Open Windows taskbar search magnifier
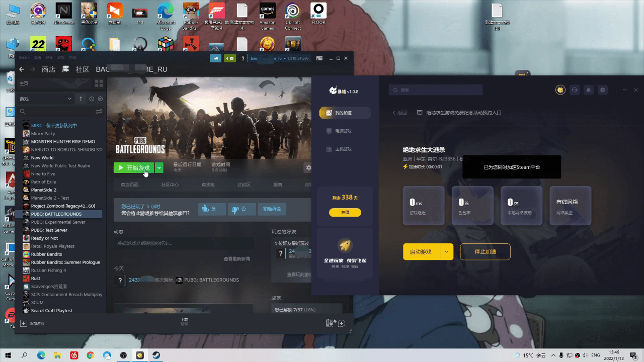The height and width of the screenshot is (362, 644). pyautogui.click(x=25, y=355)
